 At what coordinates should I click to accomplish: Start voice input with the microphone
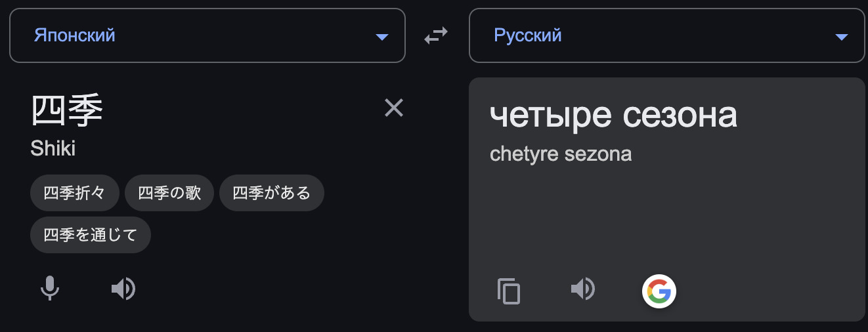(x=50, y=288)
